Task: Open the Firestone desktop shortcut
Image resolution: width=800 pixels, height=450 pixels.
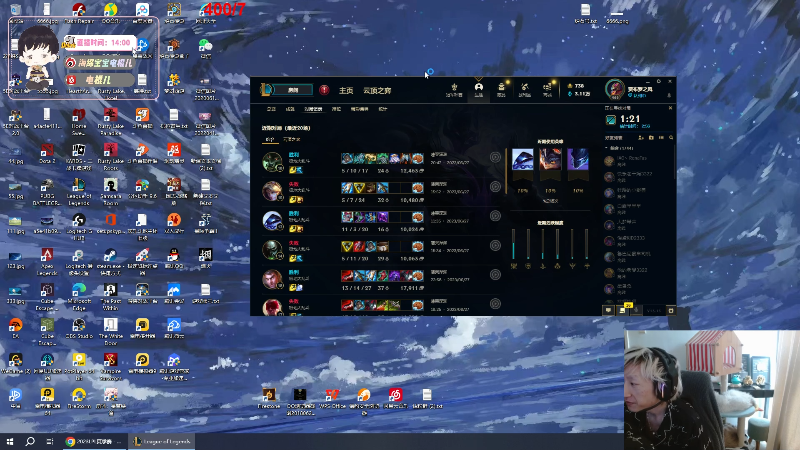Action: click(268, 398)
